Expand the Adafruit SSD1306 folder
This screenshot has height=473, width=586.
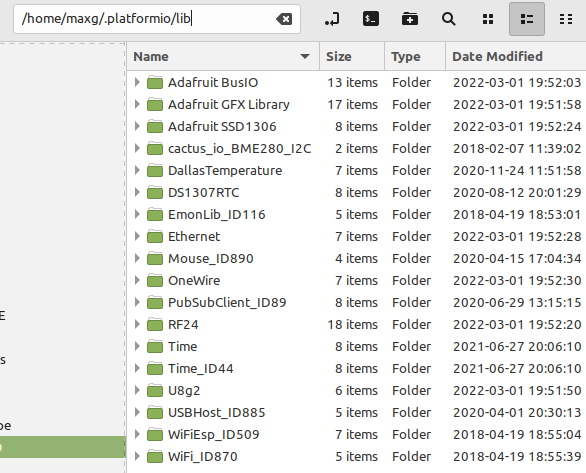coord(137,126)
